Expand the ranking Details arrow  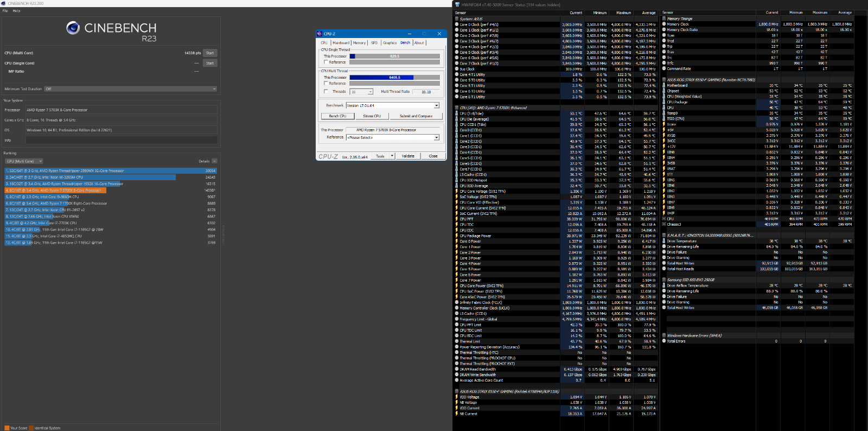coord(214,161)
